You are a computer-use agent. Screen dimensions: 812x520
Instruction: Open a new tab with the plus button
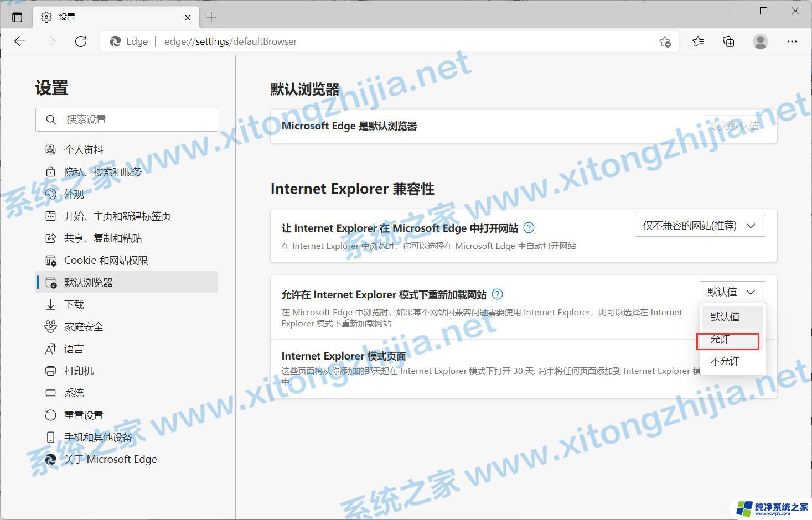211,17
